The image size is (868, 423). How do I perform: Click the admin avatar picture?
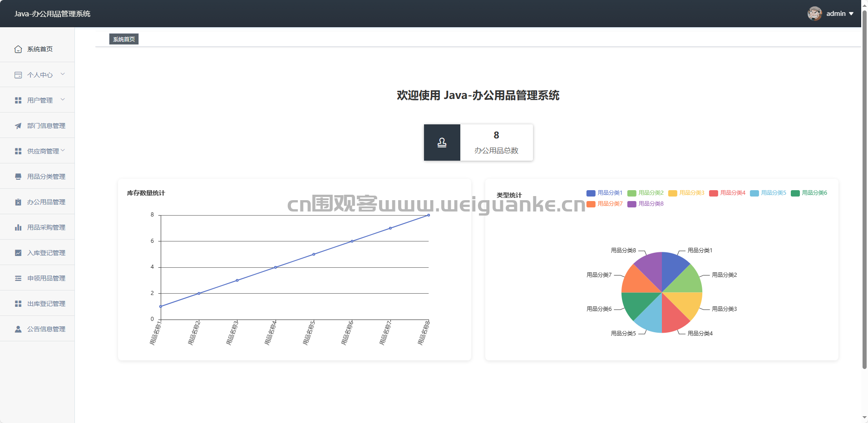814,14
